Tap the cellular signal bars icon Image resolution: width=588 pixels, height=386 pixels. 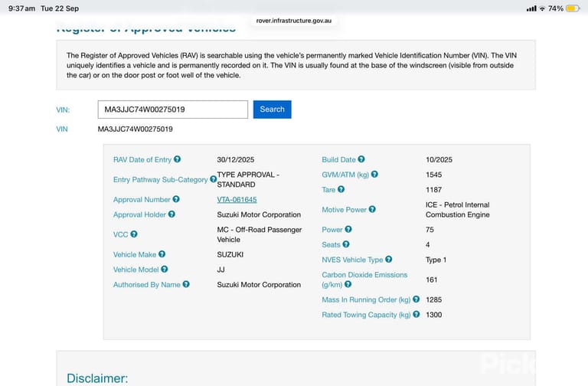click(531, 8)
